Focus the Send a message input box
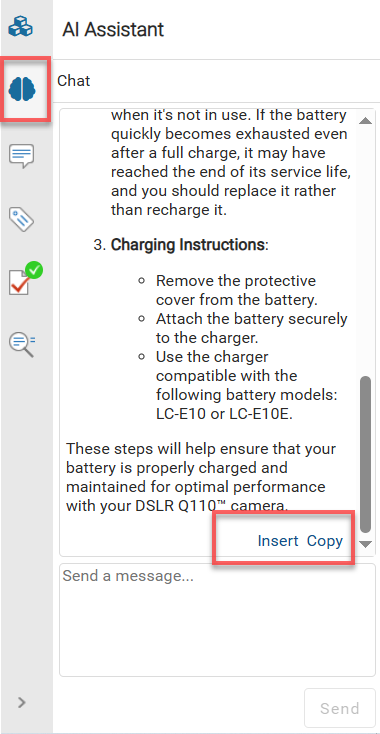This screenshot has width=380, height=734. [217, 620]
